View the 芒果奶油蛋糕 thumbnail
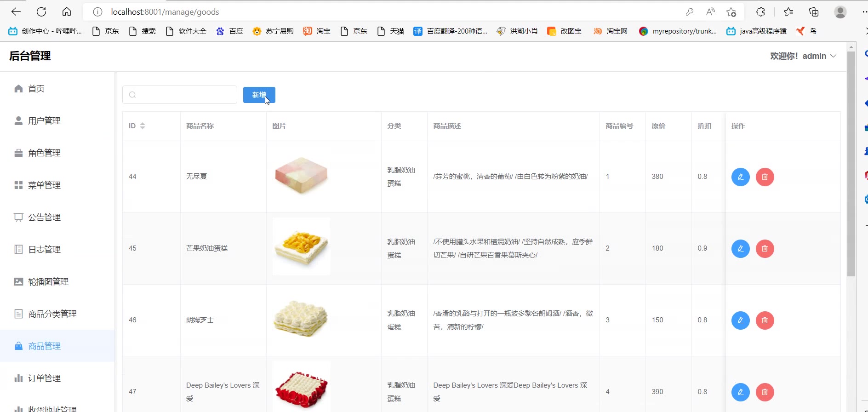Viewport: 868px width, 412px height. point(301,246)
